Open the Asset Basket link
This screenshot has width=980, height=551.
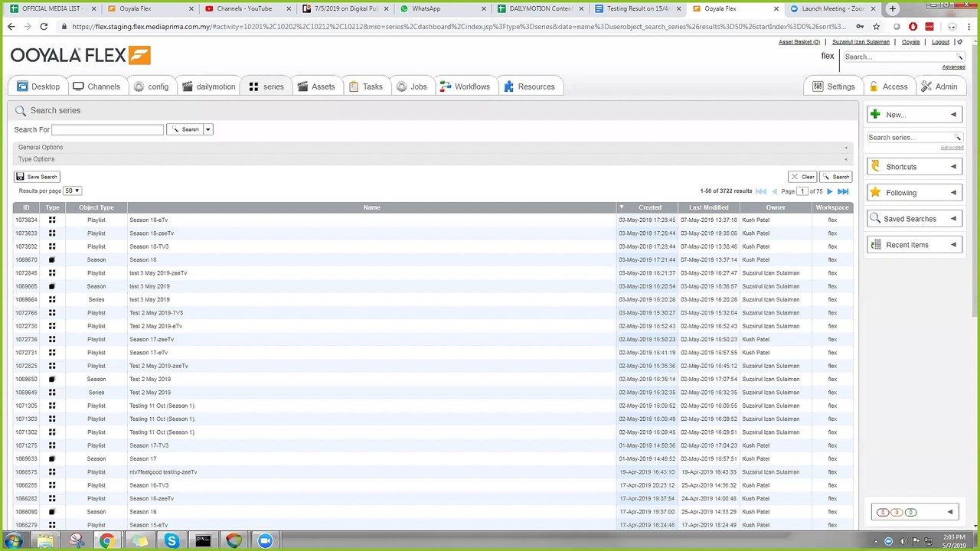coord(799,42)
